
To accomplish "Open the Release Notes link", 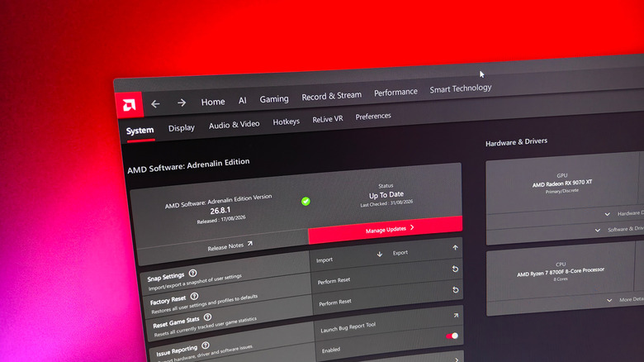I will (x=225, y=247).
